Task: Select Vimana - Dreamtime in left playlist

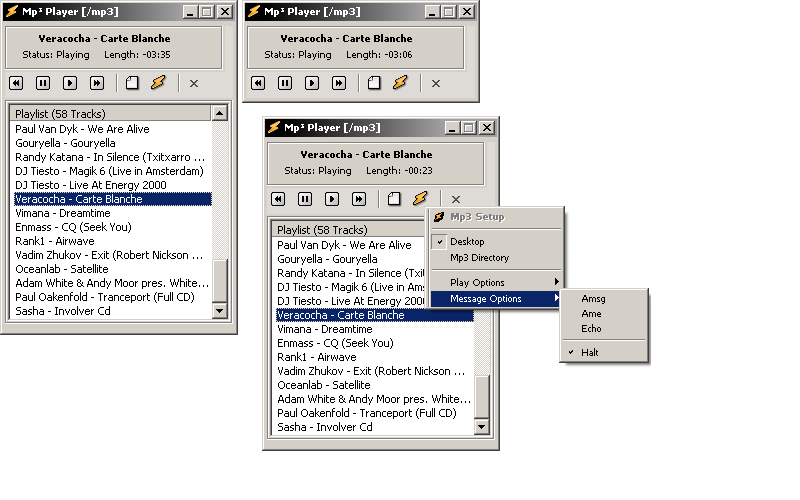Action: (x=113, y=213)
